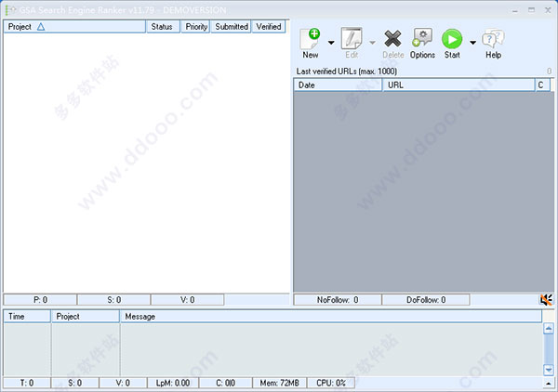Sort by the Status column header
The height and width of the screenshot is (392, 558).
(162, 27)
